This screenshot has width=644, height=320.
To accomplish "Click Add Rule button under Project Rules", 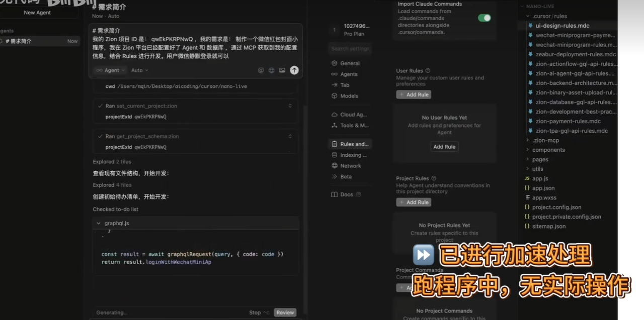I will pos(414,202).
